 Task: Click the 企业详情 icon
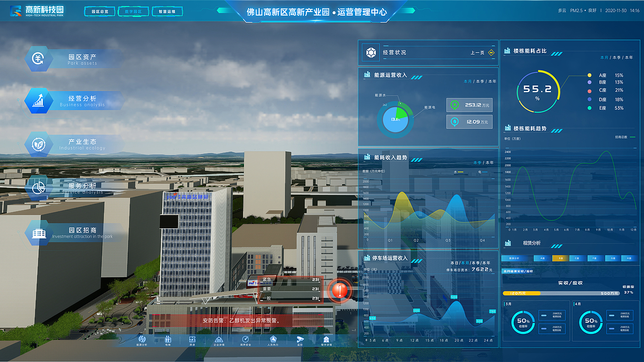(x=219, y=339)
